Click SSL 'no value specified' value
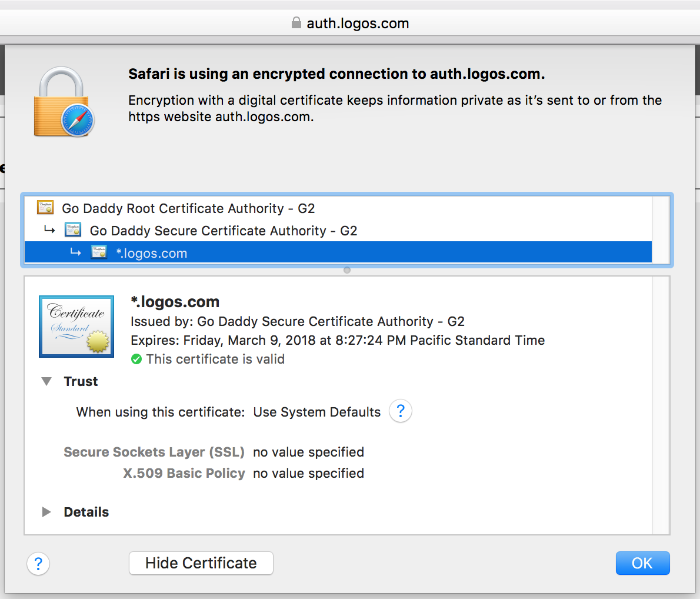The width and height of the screenshot is (700, 599). coord(308,452)
